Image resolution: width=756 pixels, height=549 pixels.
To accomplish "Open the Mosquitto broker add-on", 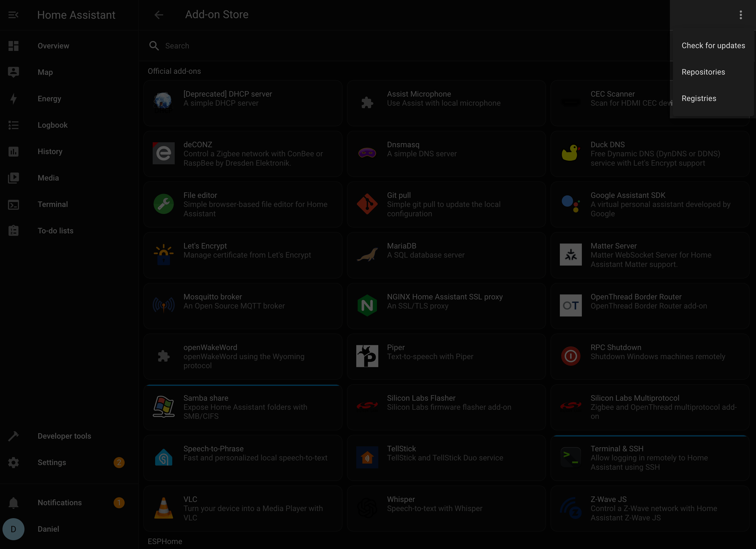I will point(243,305).
